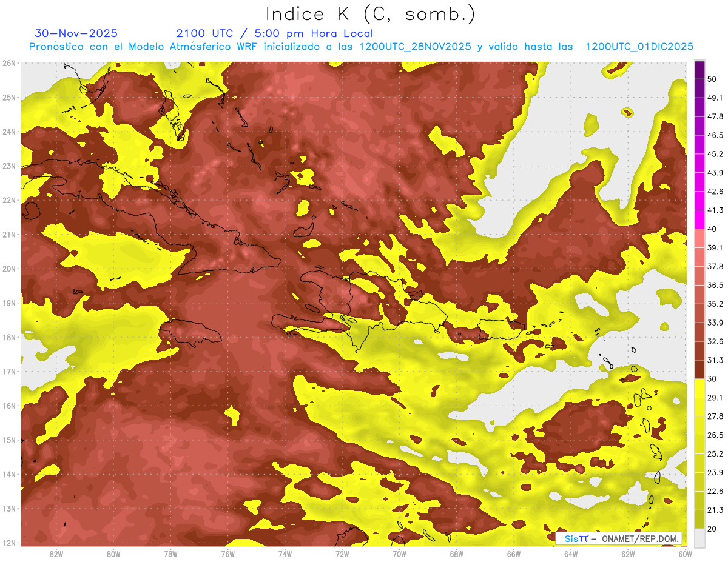Image resolution: width=728 pixels, height=562 pixels.
Task: Click the color bar value "23.9"
Action: [x=715, y=473]
